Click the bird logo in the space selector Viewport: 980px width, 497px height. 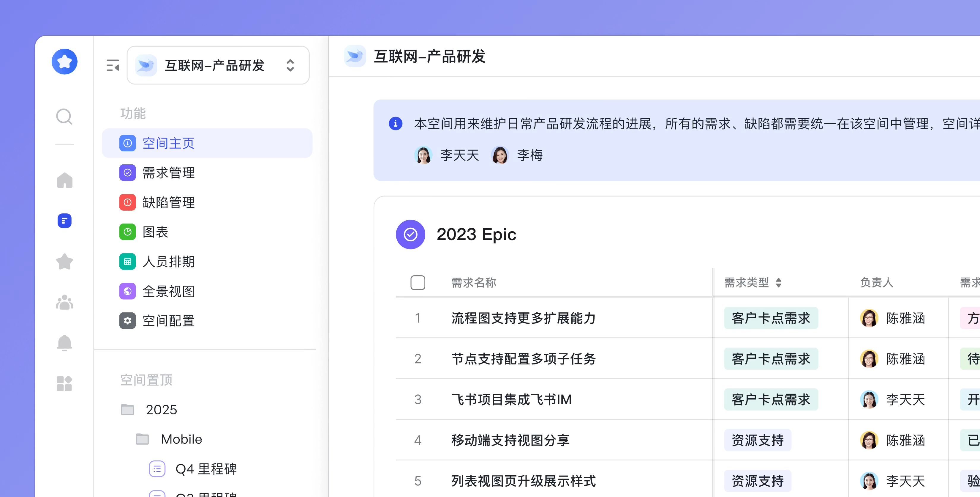146,65
